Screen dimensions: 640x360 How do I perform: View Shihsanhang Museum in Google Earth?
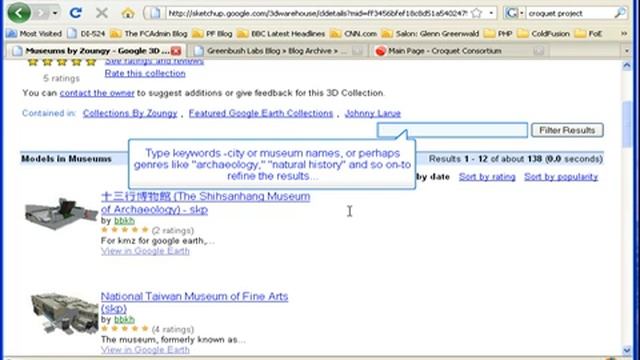click(145, 251)
